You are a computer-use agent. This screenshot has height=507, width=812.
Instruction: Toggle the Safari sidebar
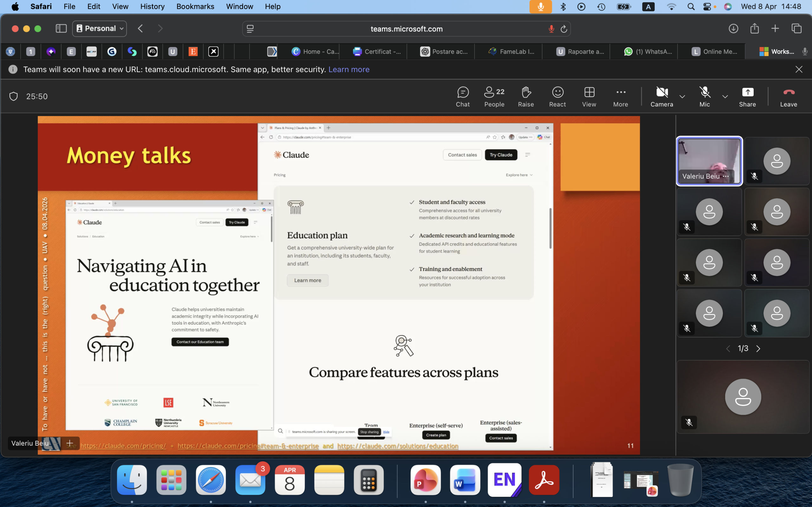pyautogui.click(x=61, y=29)
